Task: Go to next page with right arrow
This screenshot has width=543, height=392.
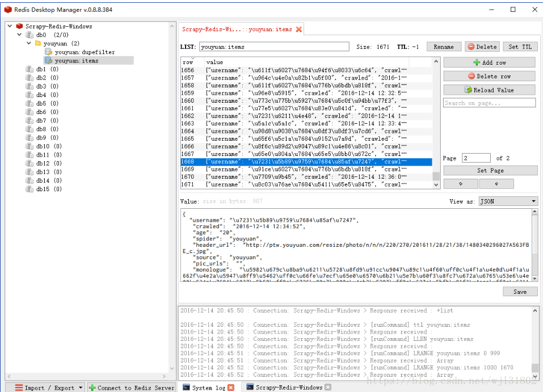Action: (496, 184)
